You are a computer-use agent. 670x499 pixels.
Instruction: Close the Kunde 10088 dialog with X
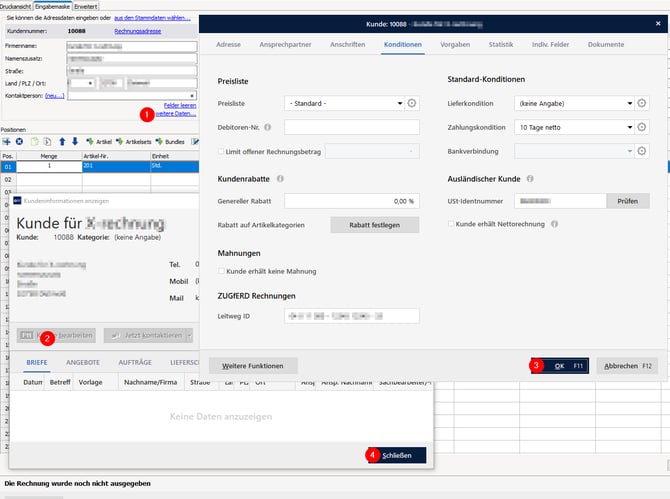pos(658,23)
